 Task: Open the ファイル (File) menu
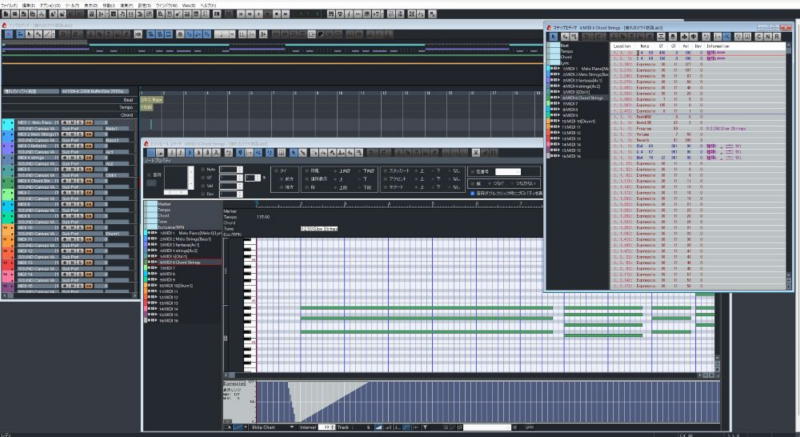(12, 5)
